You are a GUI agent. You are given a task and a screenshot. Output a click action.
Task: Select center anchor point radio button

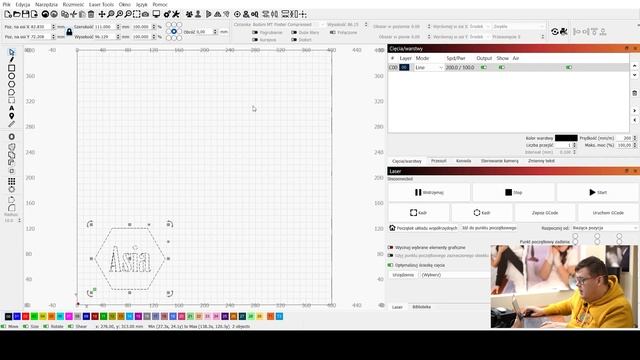174,31
